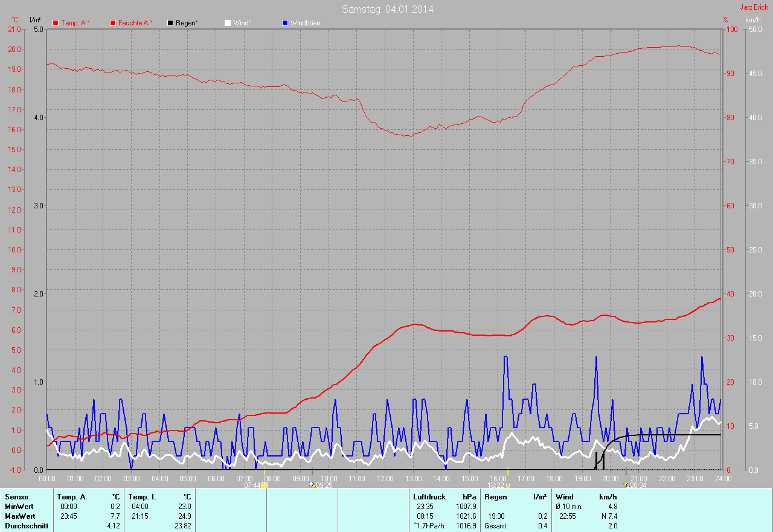773x532 pixels.
Task: Click the 'l/m²' unit label above the rain axis
Action: (35, 20)
